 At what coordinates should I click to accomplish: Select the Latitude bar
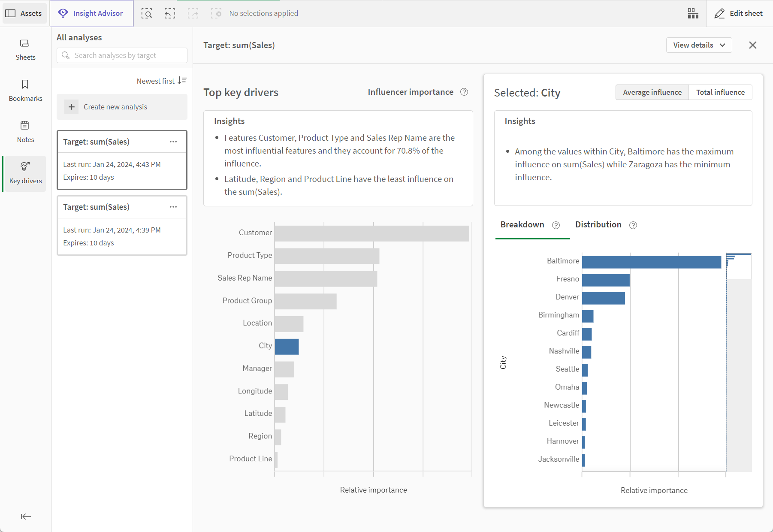click(280, 414)
